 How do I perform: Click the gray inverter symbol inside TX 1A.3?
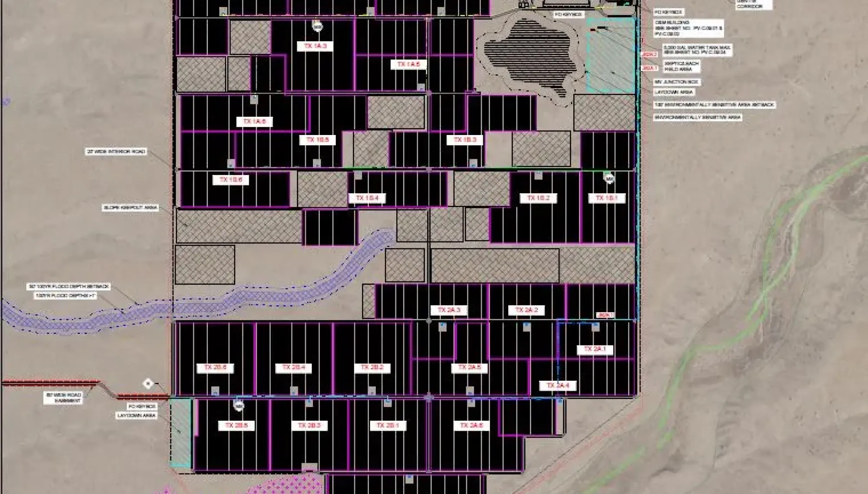[370, 11]
